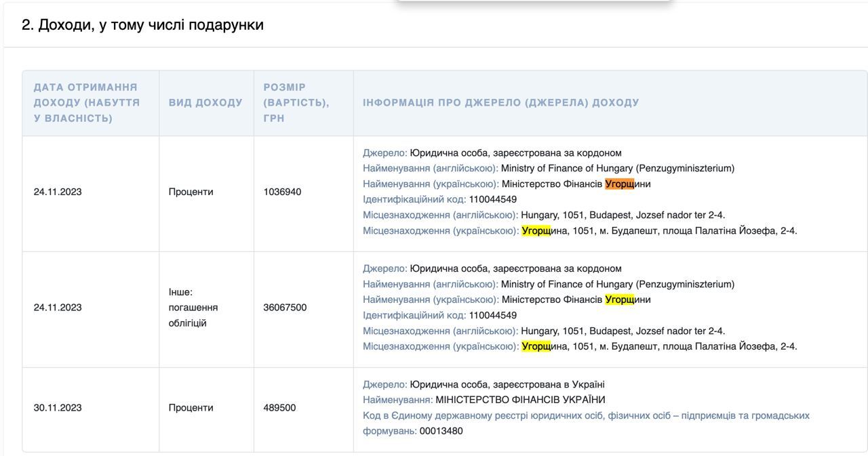This screenshot has width=868, height=456.
Task: Click the "Розмір (вартість), грн" column header
Action: 296,103
